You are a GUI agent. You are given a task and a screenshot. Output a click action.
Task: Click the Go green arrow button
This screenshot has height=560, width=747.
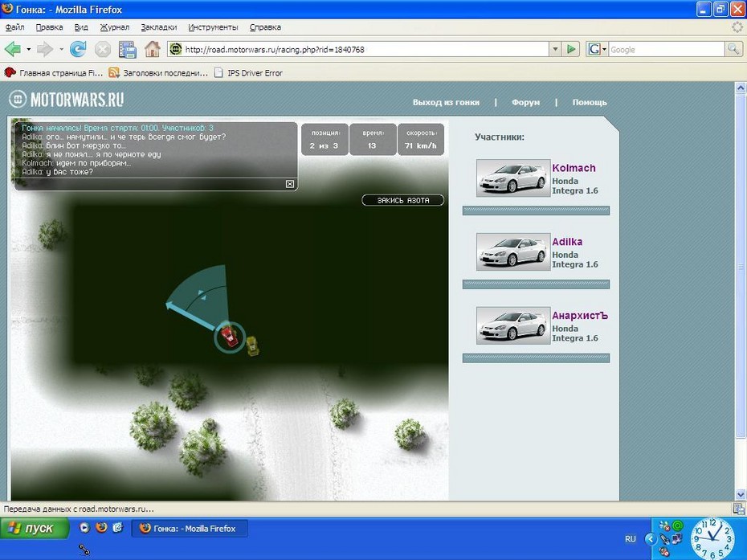[571, 49]
